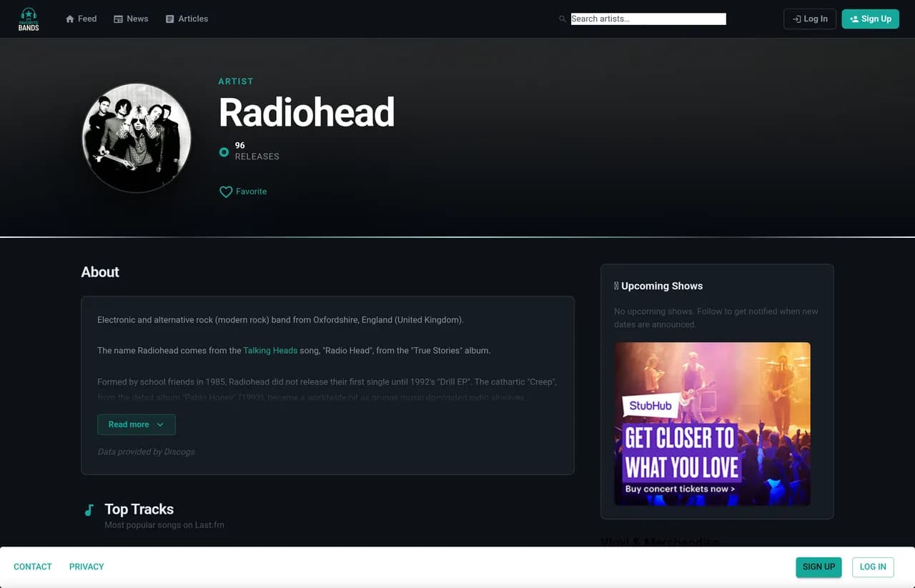The image size is (915, 588).
Task: Click the '96 RELEASES' count text
Action: [x=257, y=151]
